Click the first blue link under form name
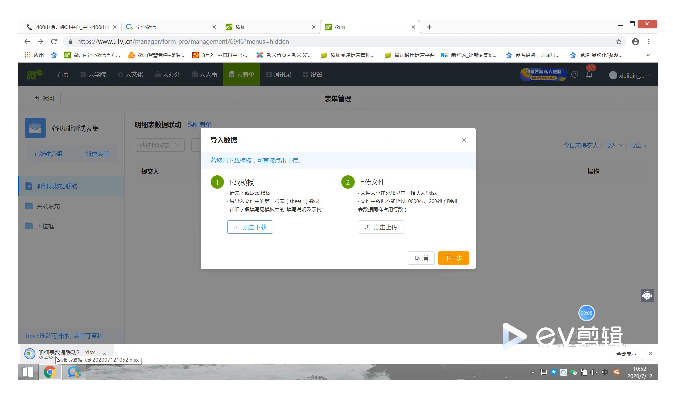 [x=49, y=154]
